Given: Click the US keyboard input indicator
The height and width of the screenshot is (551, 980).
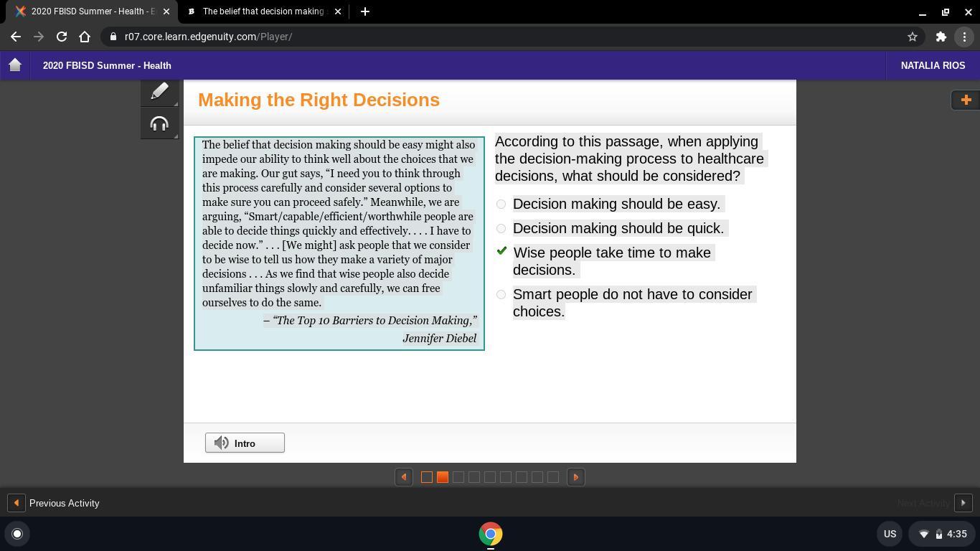Looking at the screenshot, I should 890,534.
